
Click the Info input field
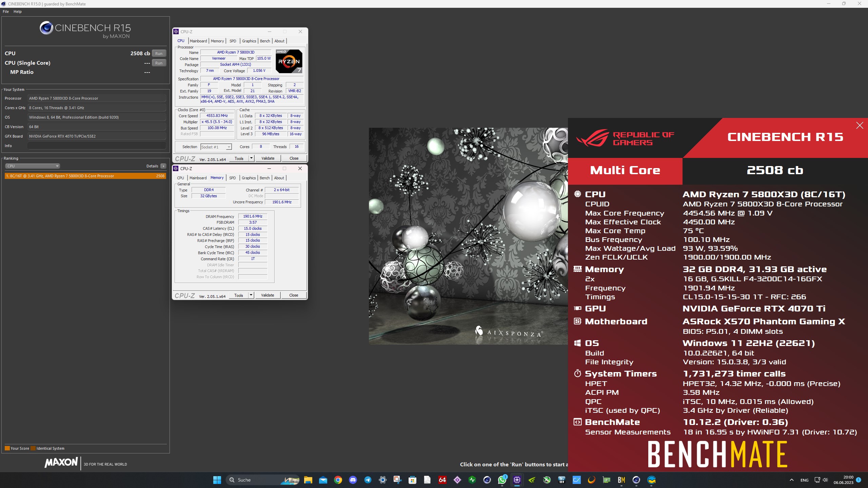97,146
